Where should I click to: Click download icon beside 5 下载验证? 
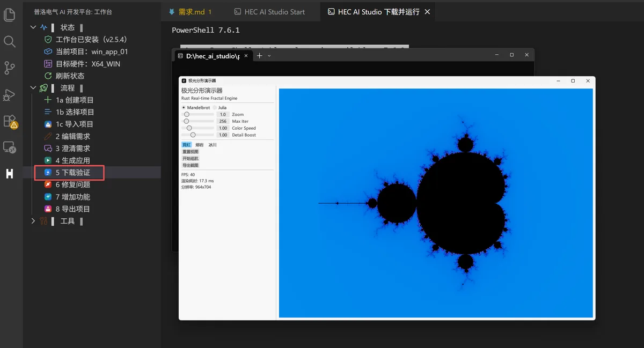pyautogui.click(x=48, y=173)
